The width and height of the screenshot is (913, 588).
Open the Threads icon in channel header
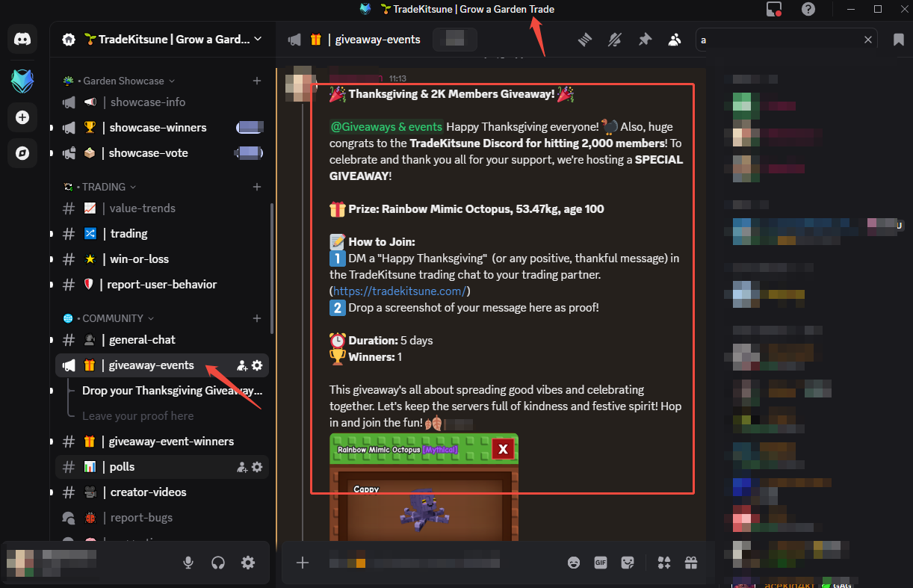pos(585,40)
